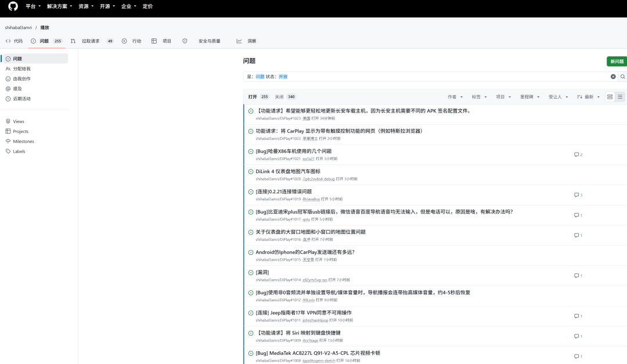Open issue 将 CarPlay 显示为带有触摸控制功能的网页

(340, 131)
